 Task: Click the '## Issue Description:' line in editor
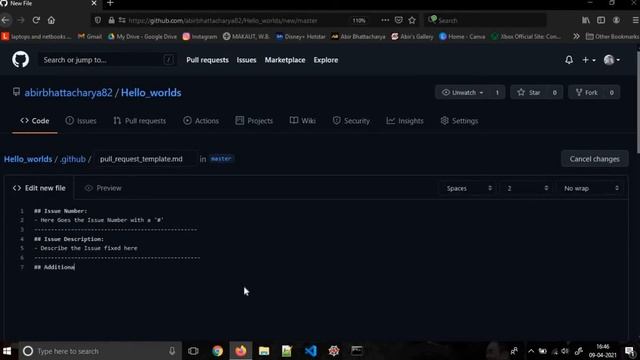click(x=69, y=239)
